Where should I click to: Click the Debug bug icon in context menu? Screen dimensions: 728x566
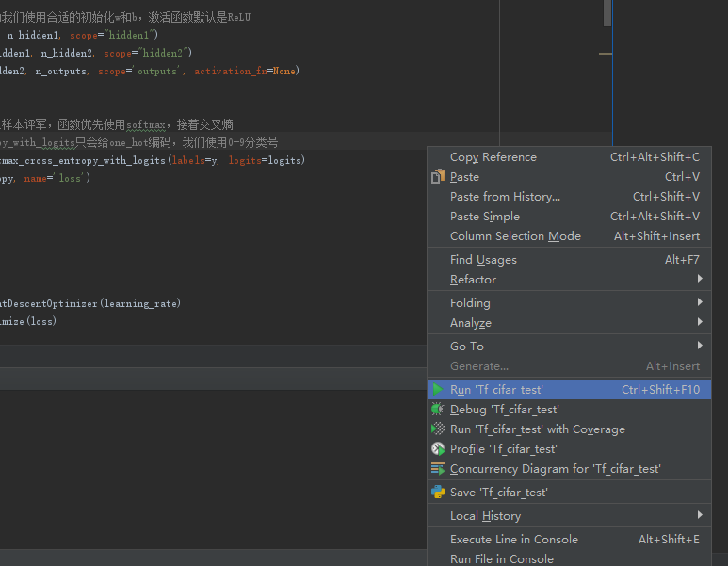[x=438, y=410]
